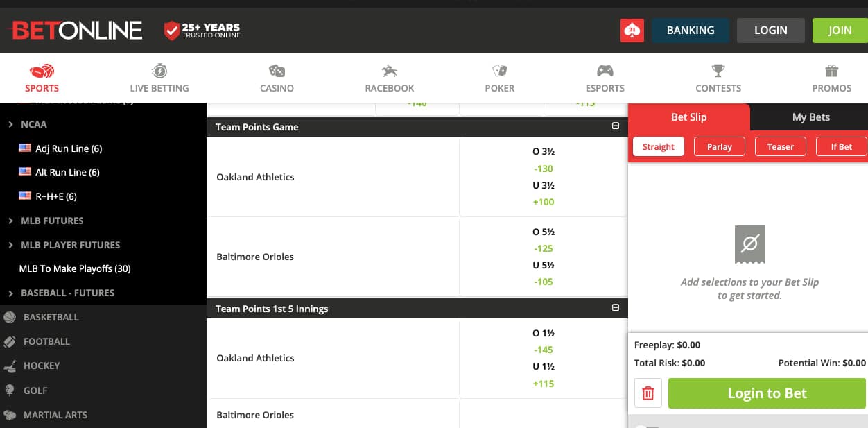The width and height of the screenshot is (868, 428).
Task: Click the Team Points Game header title
Action: [257, 127]
